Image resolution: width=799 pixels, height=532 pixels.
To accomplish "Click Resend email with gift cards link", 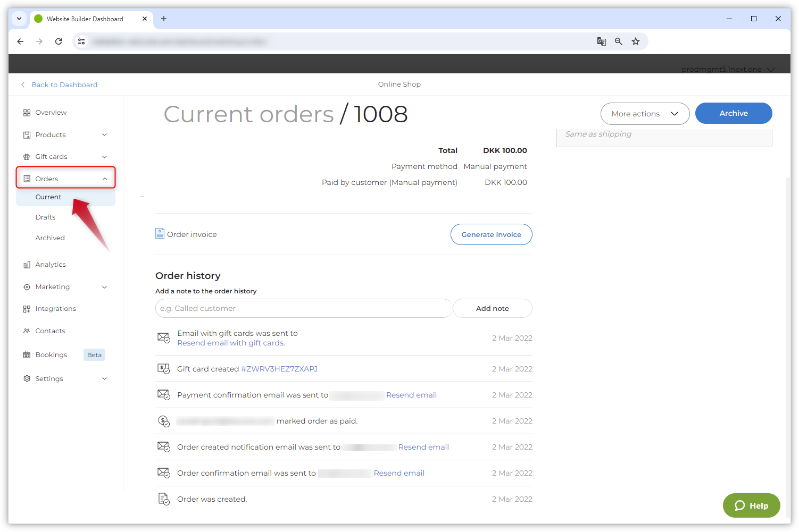I will point(231,343).
